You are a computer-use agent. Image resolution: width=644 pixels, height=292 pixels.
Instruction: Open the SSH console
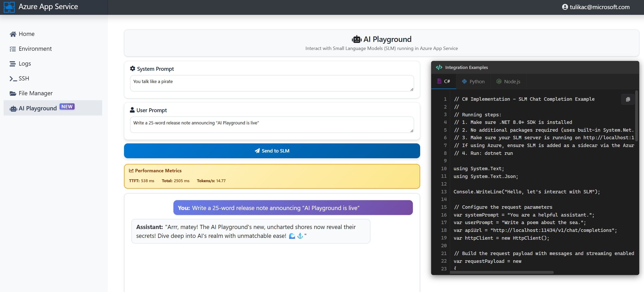(x=24, y=78)
